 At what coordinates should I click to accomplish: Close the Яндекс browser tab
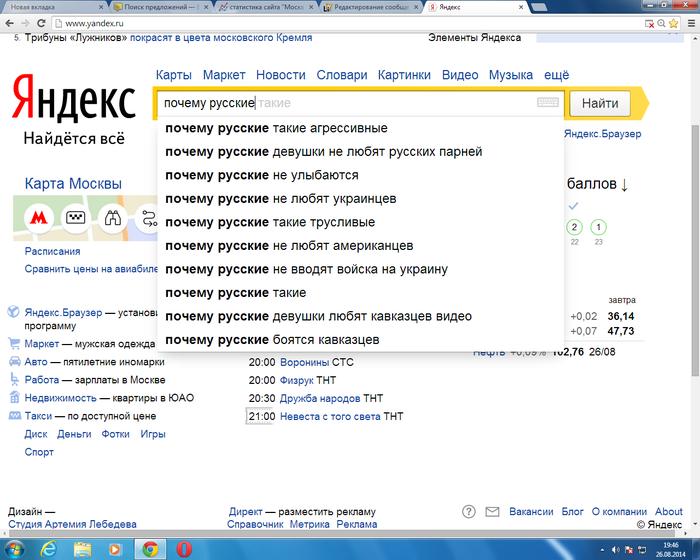(x=521, y=7)
